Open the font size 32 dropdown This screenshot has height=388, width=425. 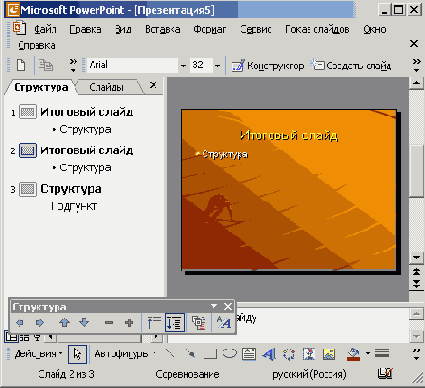pos(217,65)
